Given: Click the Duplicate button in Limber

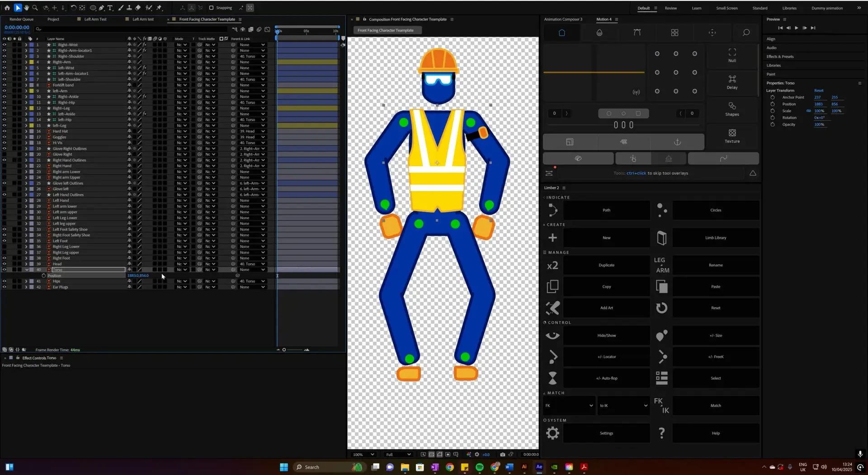Looking at the screenshot, I should [606, 265].
